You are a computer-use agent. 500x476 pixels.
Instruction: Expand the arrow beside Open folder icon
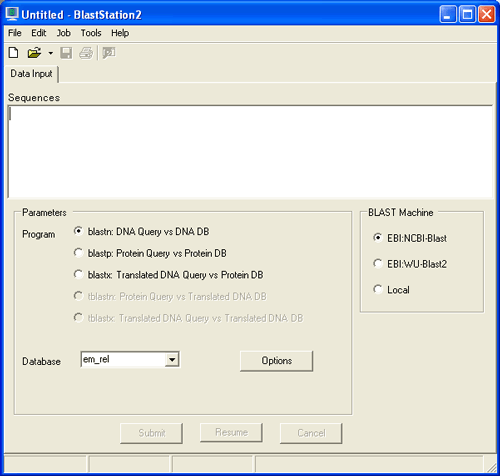click(x=51, y=53)
